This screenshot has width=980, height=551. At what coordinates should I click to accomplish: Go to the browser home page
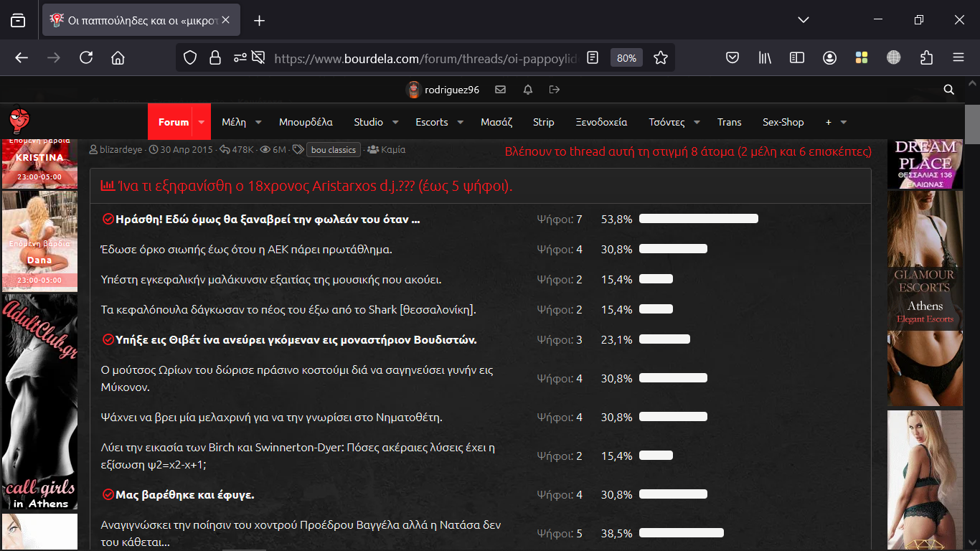pyautogui.click(x=118, y=57)
